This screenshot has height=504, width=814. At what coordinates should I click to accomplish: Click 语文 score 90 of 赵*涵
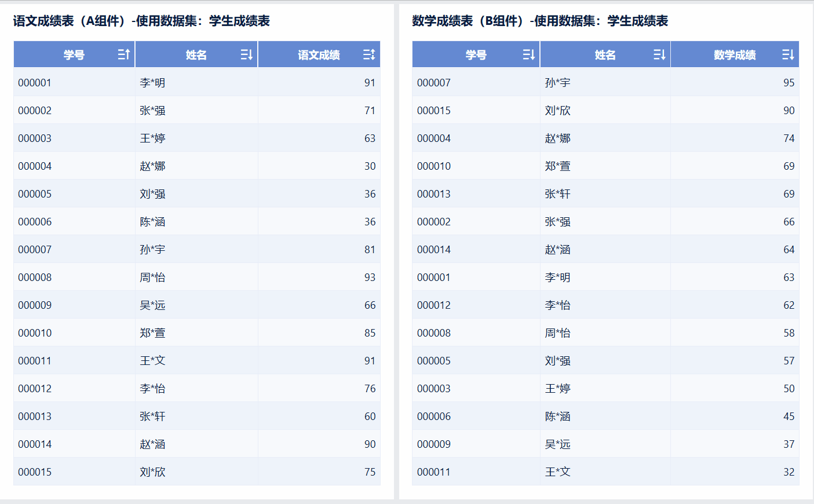(370, 444)
